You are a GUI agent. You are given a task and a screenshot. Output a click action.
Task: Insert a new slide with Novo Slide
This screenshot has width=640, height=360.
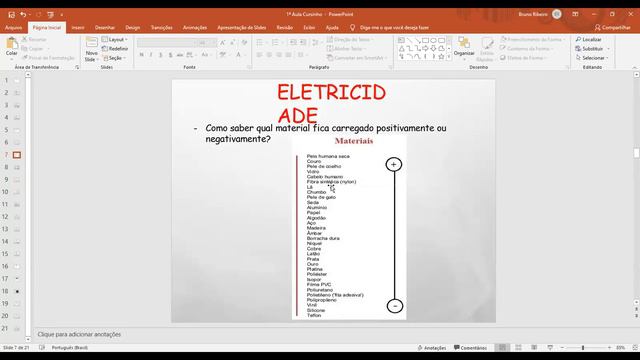click(x=91, y=49)
